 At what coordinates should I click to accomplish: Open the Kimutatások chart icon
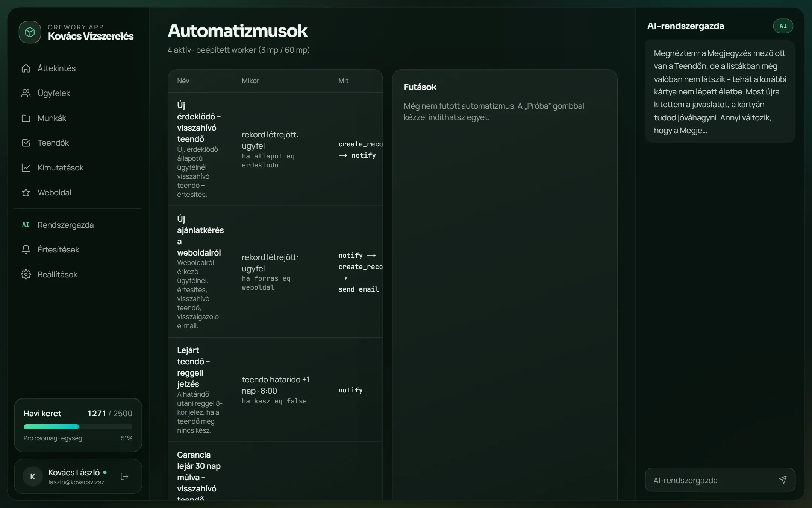pyautogui.click(x=26, y=168)
